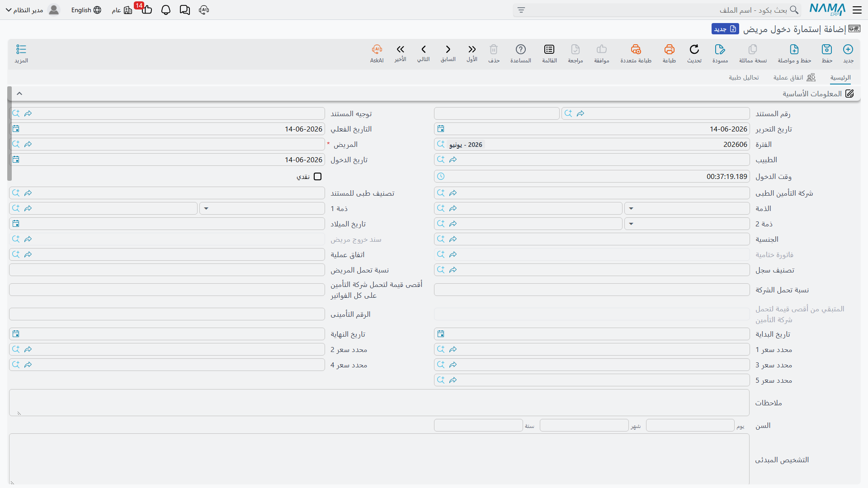Switch to the الرئيسية tab
This screenshot has width=868, height=488.
840,78
